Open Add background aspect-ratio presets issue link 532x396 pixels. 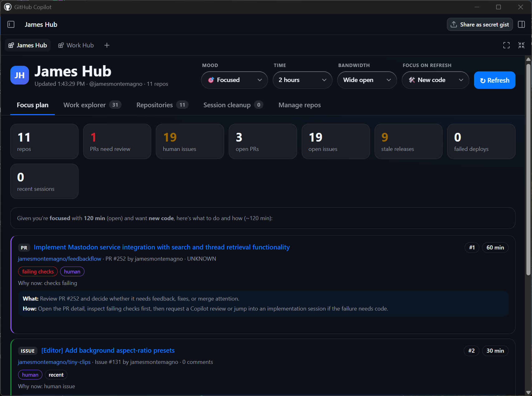coord(108,350)
